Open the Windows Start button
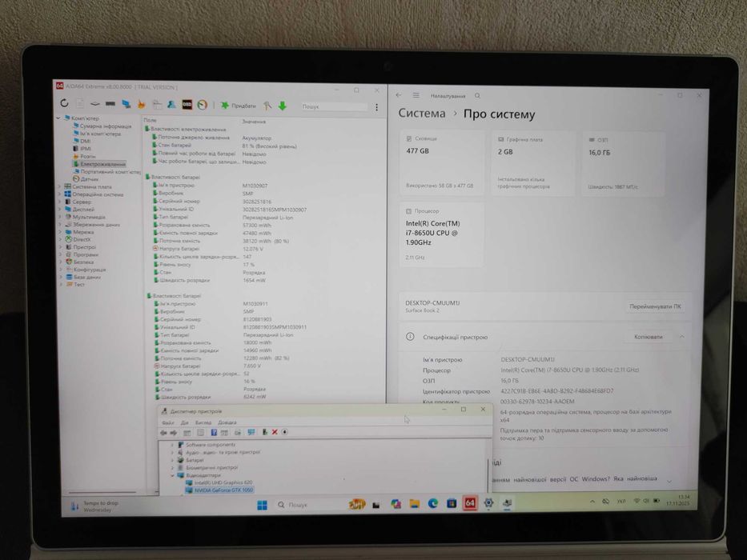The height and width of the screenshot is (560, 747). point(262,505)
